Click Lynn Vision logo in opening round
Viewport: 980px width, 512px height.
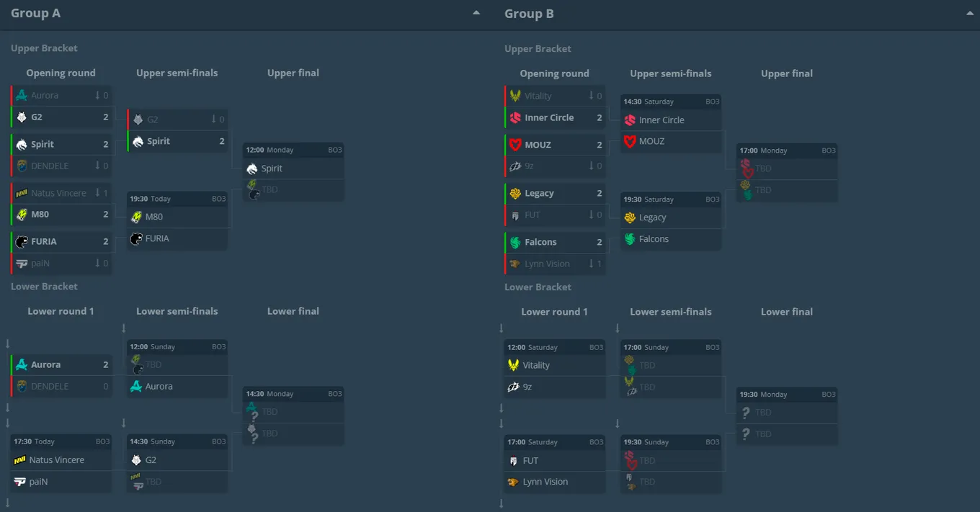(515, 264)
